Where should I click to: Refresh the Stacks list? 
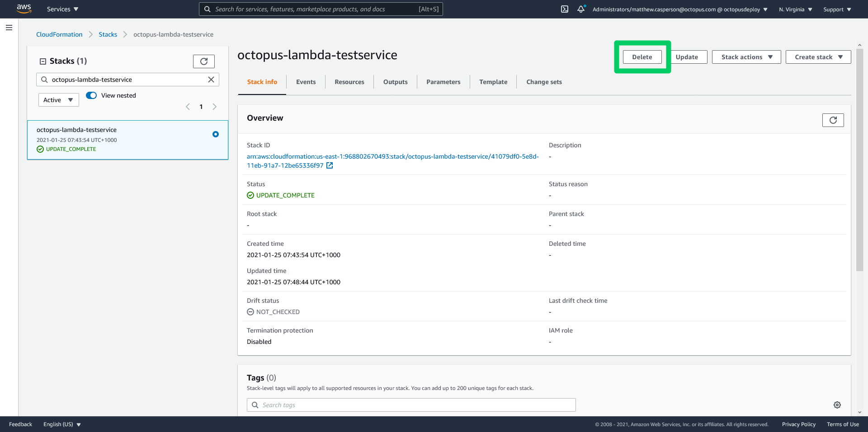204,61
